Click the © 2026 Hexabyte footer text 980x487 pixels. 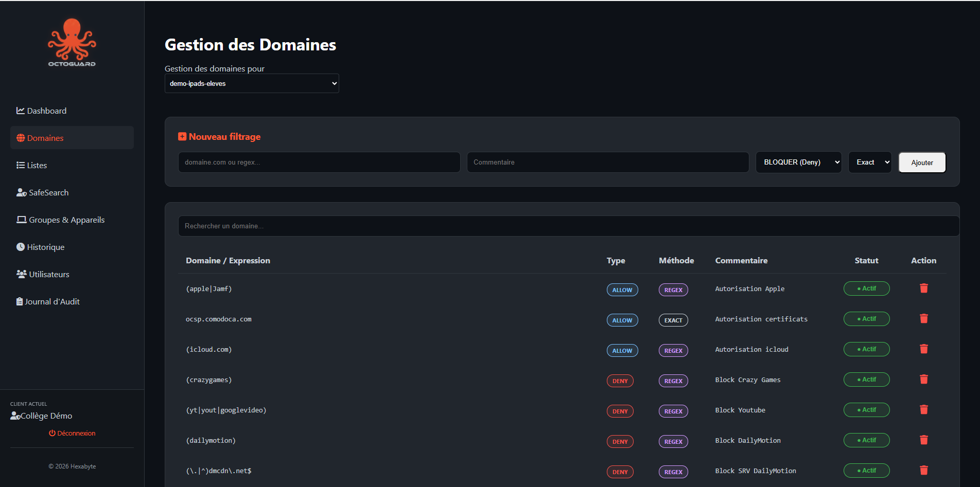pos(72,466)
